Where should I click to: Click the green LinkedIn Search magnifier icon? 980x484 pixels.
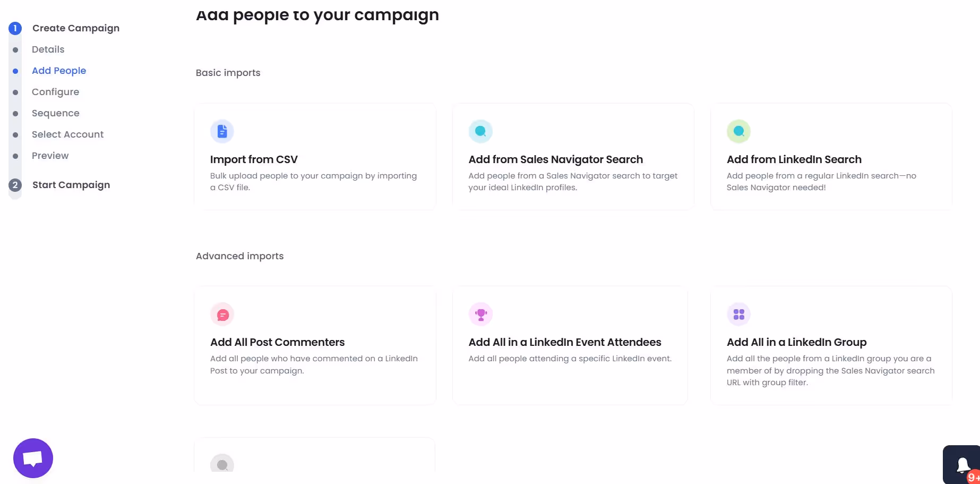pyautogui.click(x=738, y=131)
